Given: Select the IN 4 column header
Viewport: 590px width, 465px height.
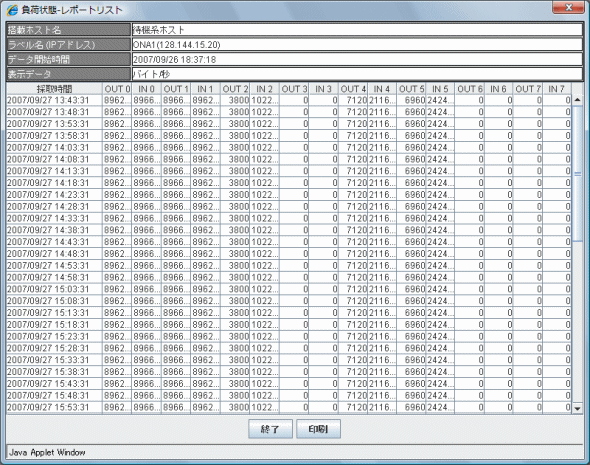Looking at the screenshot, I should pos(382,89).
